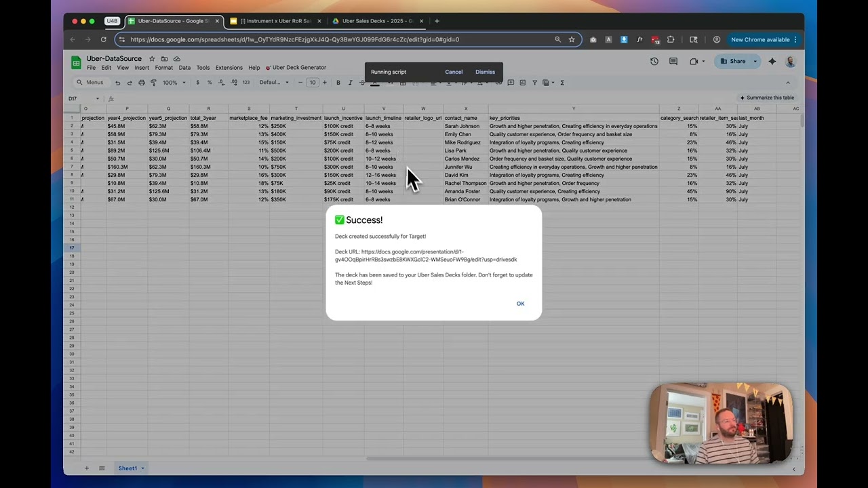Click the insert chart icon
The width and height of the screenshot is (868, 488).
tap(522, 83)
